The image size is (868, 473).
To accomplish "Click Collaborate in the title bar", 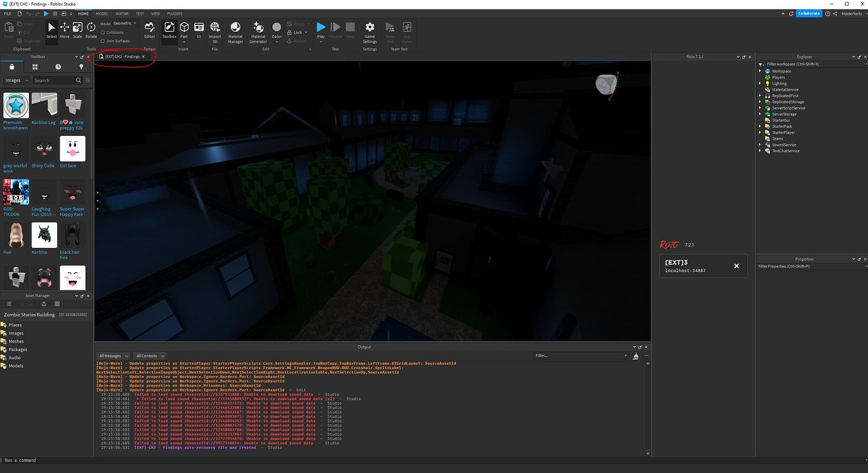I will (x=809, y=13).
